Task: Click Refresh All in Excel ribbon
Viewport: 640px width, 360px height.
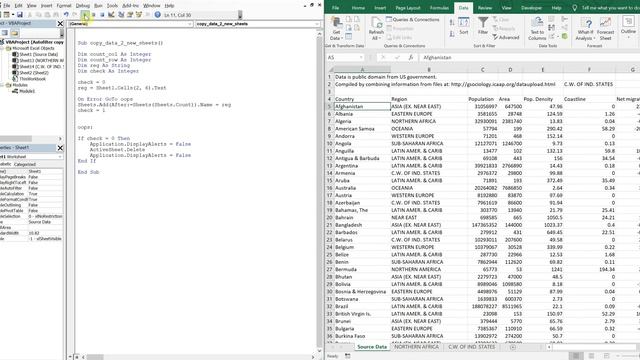Action: point(376,29)
